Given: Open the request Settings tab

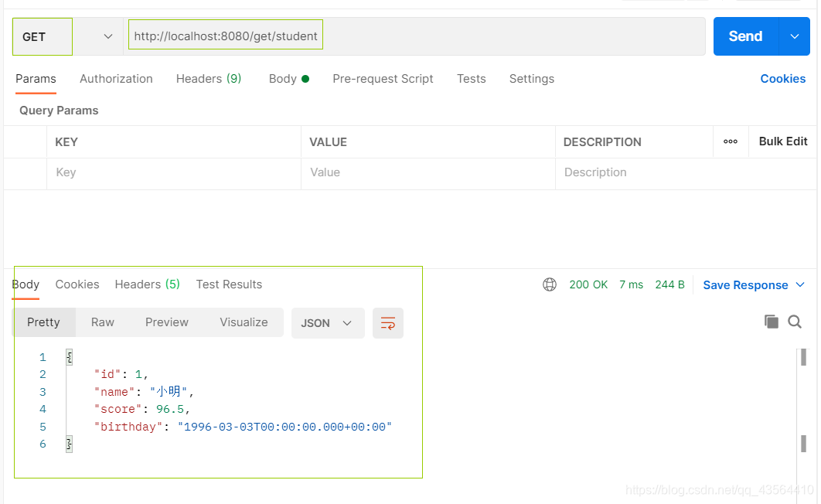Looking at the screenshot, I should tap(531, 79).
